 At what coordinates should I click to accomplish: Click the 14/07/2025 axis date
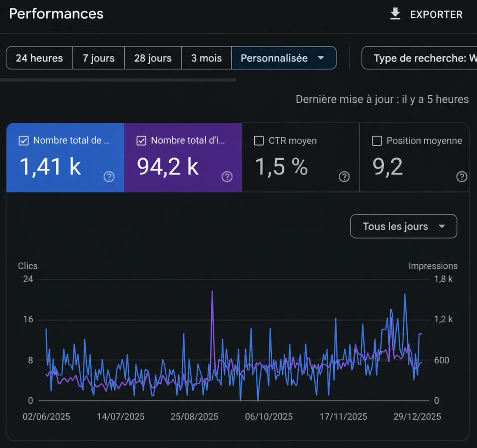click(121, 416)
